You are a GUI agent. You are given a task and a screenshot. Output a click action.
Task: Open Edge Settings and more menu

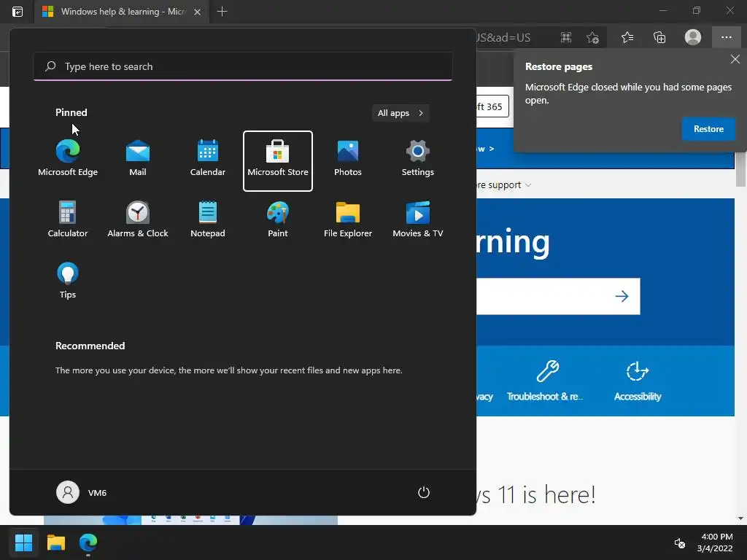[x=726, y=37]
